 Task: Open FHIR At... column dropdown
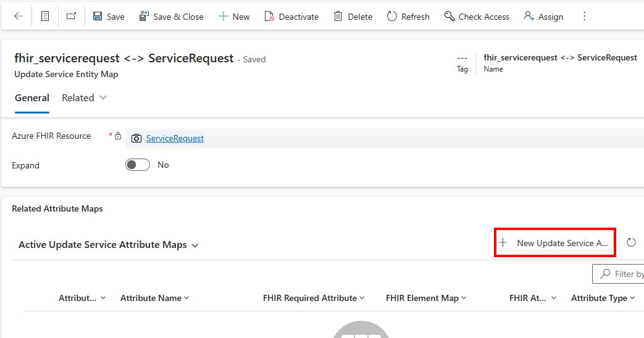click(533, 298)
